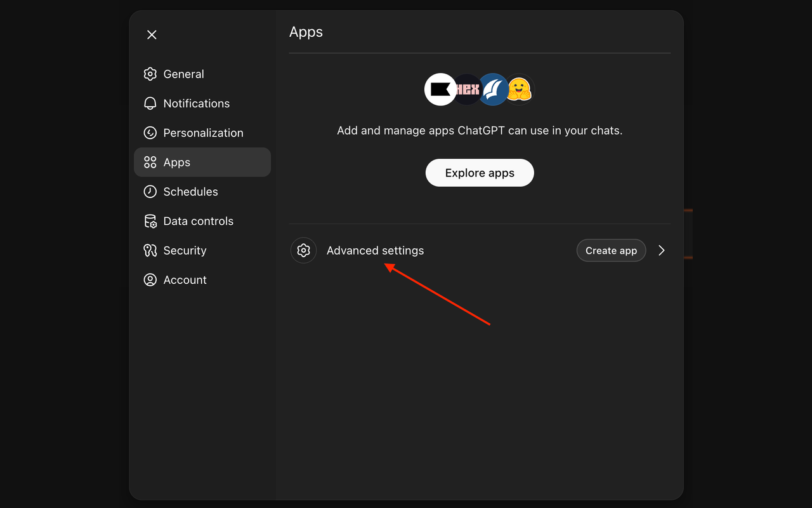Screen dimensions: 812x508
Task: Click the Hugging Face emoji app logo
Action: click(x=519, y=90)
